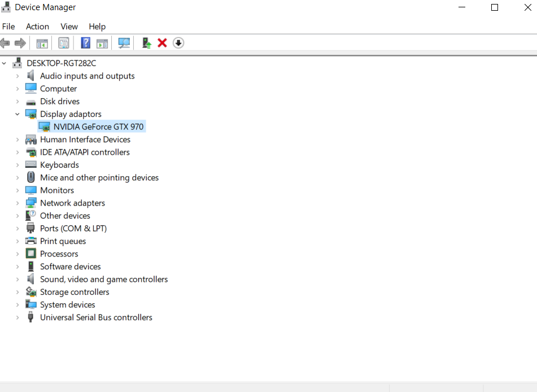This screenshot has width=537, height=392.
Task: Maximize the Device Manager window
Action: click(x=495, y=7)
